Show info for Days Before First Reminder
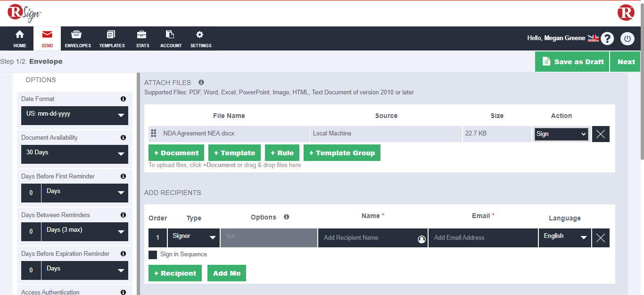 coord(123,176)
